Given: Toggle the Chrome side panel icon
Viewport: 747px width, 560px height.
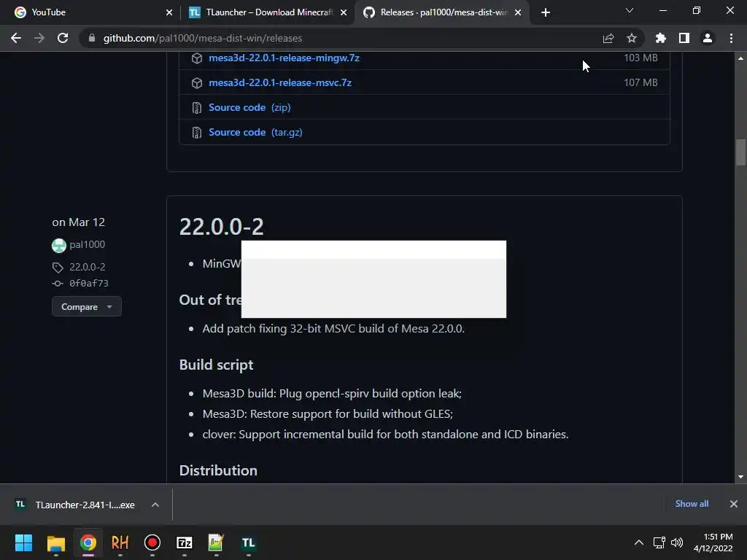Looking at the screenshot, I should (x=684, y=38).
